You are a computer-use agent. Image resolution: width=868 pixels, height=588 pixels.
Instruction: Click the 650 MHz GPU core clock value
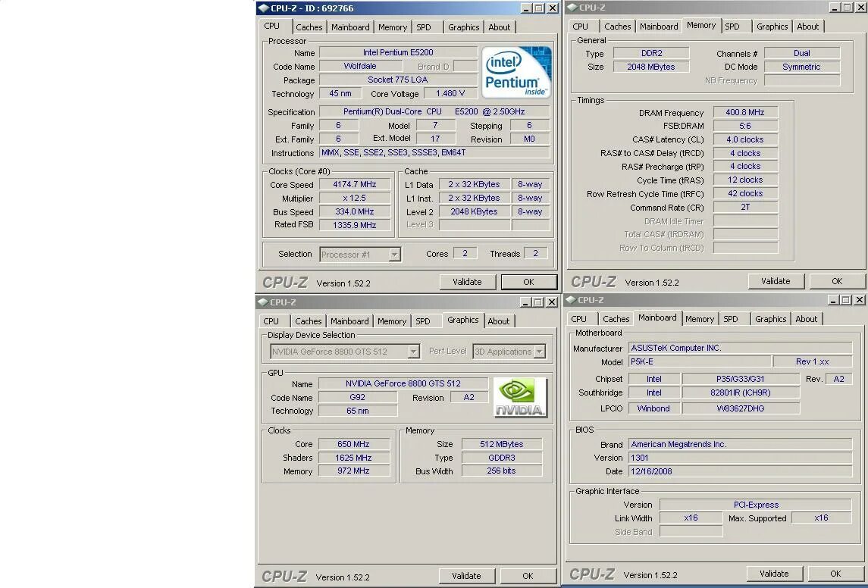[x=354, y=444]
